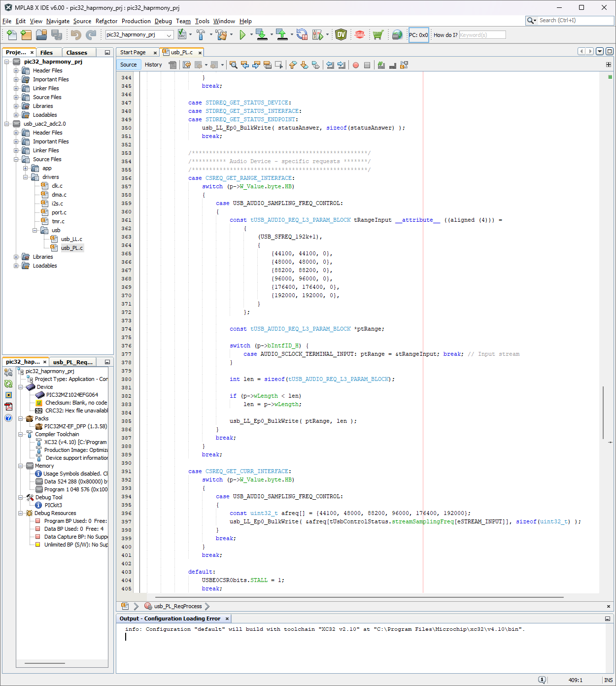Click the editor find selection magnifier icon
616x686 pixels.
(x=234, y=65)
